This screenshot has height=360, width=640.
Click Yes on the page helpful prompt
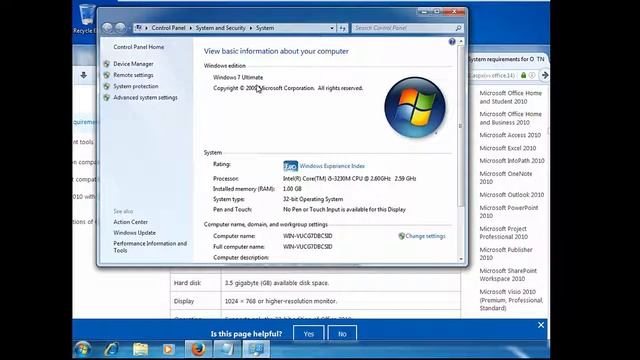click(x=309, y=334)
